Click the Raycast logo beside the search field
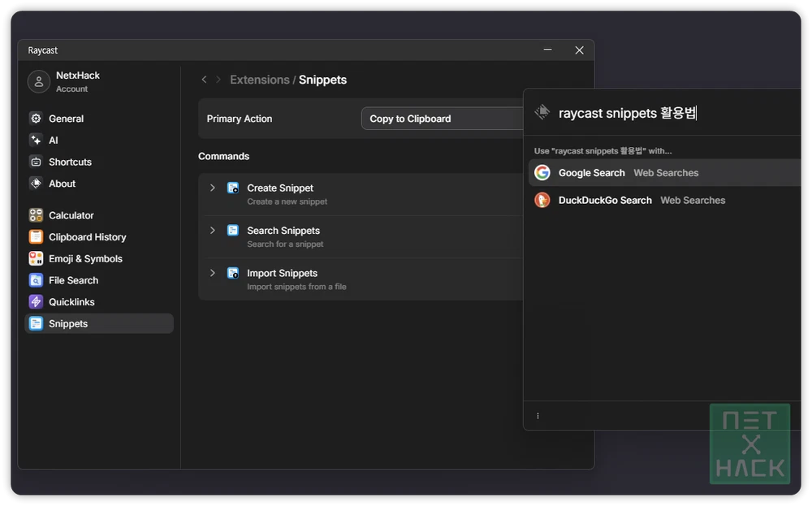Image resolution: width=812 pixels, height=506 pixels. click(x=542, y=112)
